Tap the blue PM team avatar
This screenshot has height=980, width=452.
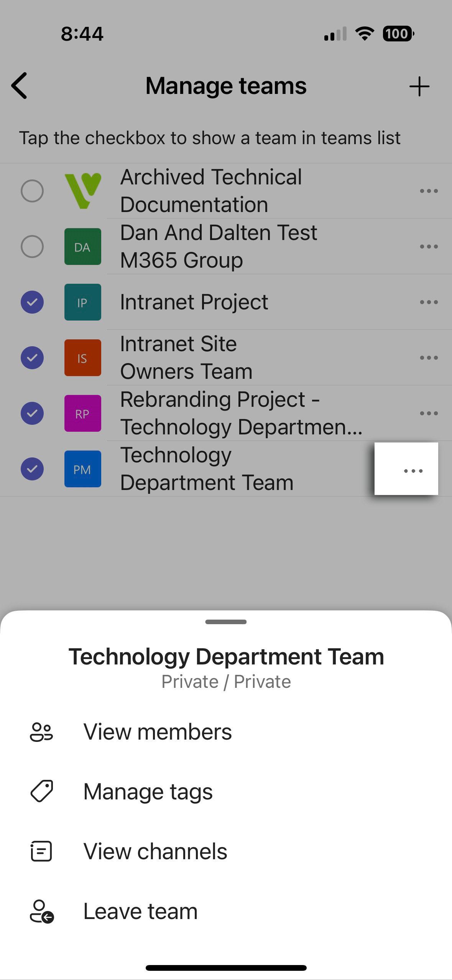[83, 469]
